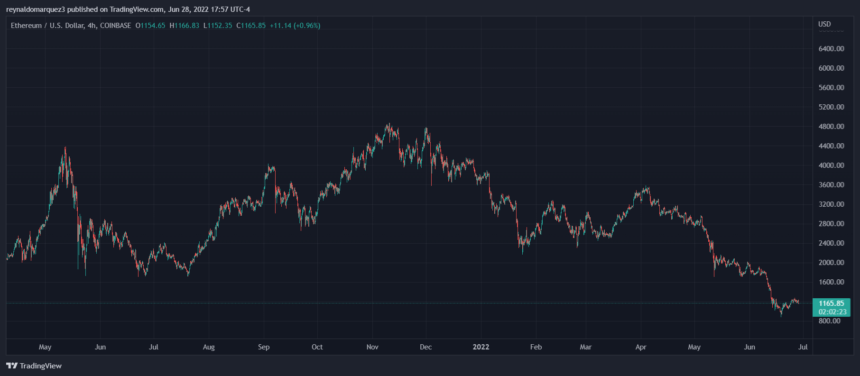
Task: Click the countdown timer 02:02:23
Action: click(832, 311)
